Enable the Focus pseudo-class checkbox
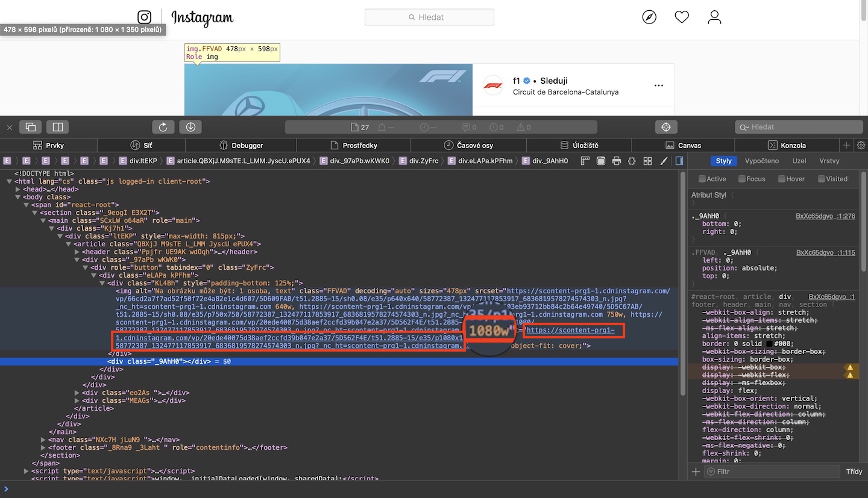 point(741,179)
